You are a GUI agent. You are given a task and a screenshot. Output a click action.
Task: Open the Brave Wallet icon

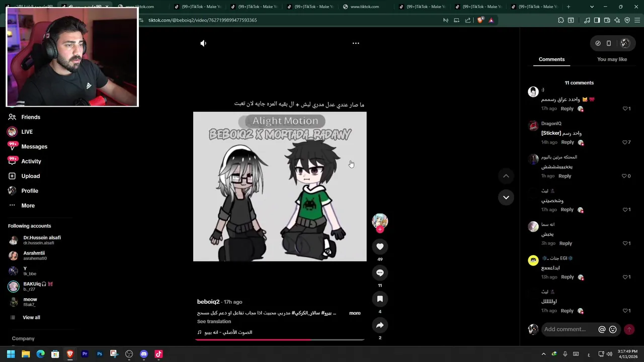pos(607,20)
